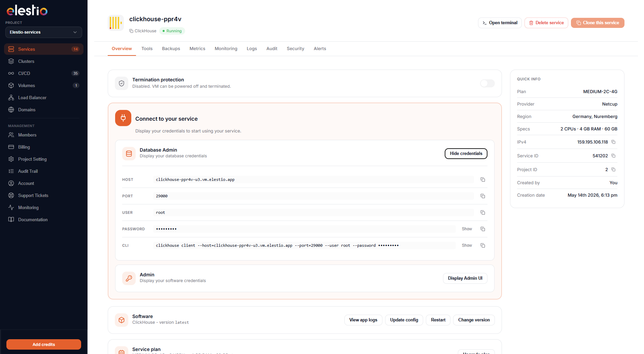Click the ClickHouse logo icon

click(116, 23)
